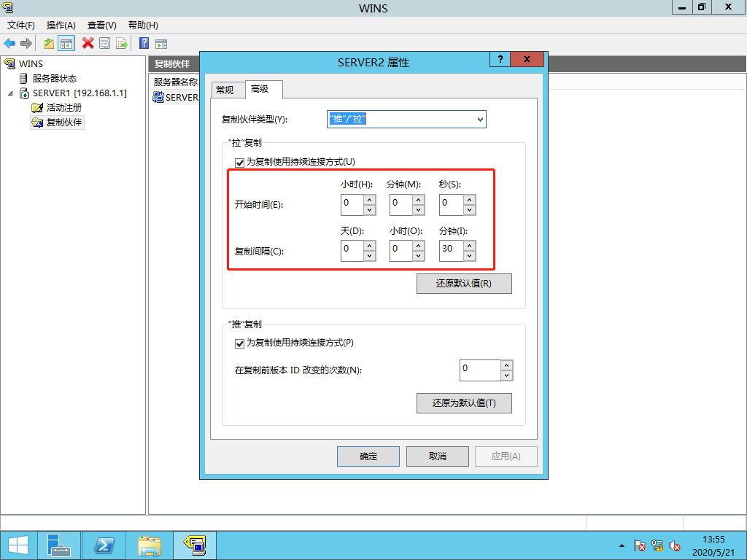This screenshot has width=747, height=560.
Task: Select the 复制伙伴 tree item
Action: click(62, 122)
